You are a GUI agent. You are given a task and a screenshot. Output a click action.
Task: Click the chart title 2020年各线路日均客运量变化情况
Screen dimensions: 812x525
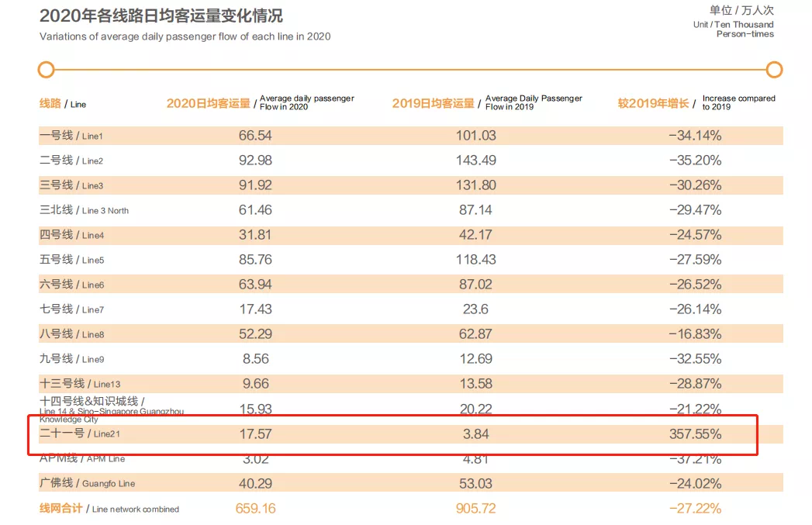click(x=161, y=16)
